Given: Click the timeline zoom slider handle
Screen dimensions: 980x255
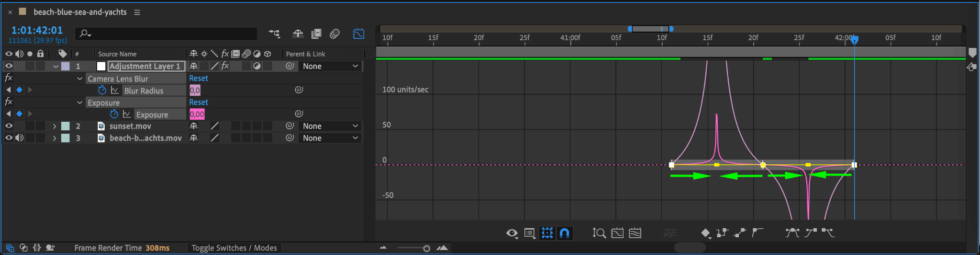Looking at the screenshot, I should pyautogui.click(x=426, y=248).
